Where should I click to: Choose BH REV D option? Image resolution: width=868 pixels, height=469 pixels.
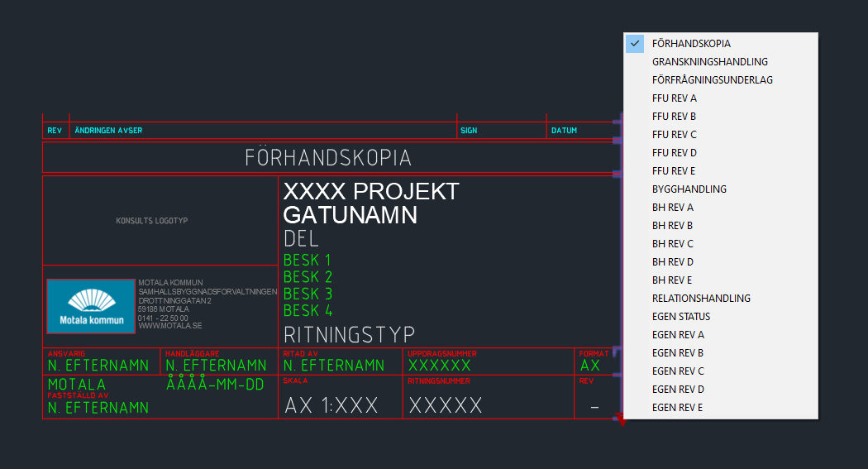click(672, 262)
